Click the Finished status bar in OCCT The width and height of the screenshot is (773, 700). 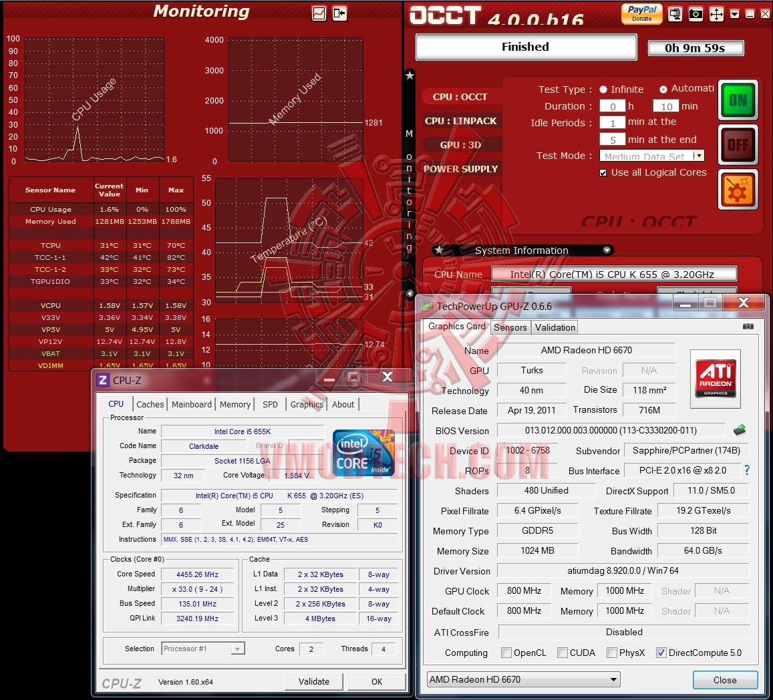(526, 47)
